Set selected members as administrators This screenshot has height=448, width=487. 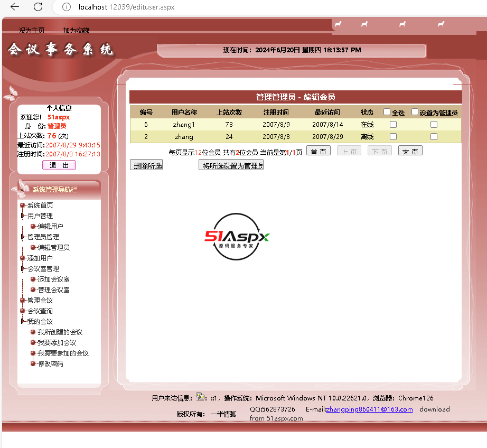click(x=231, y=165)
